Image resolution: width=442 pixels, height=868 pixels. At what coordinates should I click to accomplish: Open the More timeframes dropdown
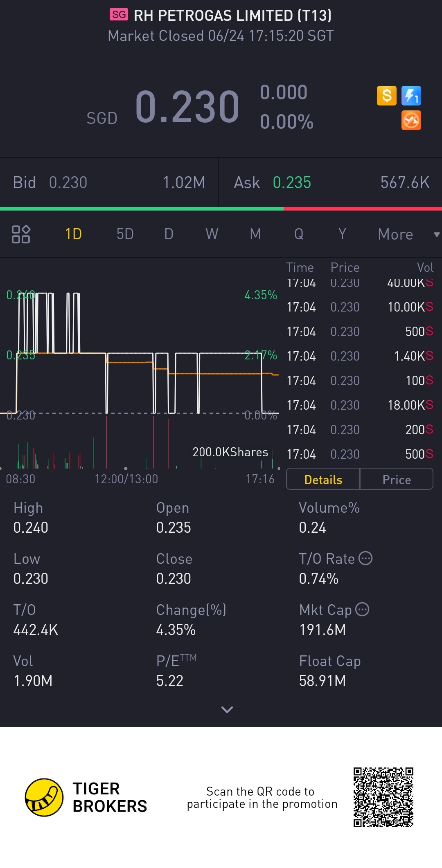408,234
